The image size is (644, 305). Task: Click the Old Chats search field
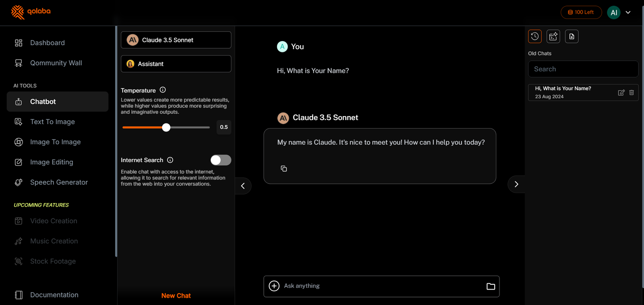point(583,69)
